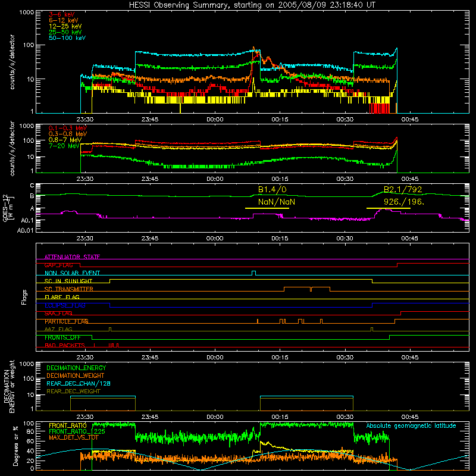Click the A0.1 label on GOES axis
Image resolution: width=476 pixels, height=476 pixels.
pos(27,220)
